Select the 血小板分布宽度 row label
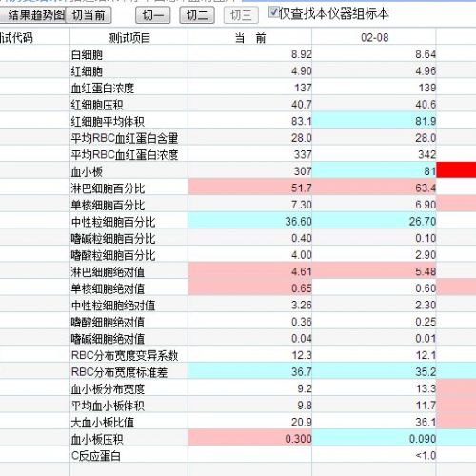The image size is (476, 476). click(108, 389)
